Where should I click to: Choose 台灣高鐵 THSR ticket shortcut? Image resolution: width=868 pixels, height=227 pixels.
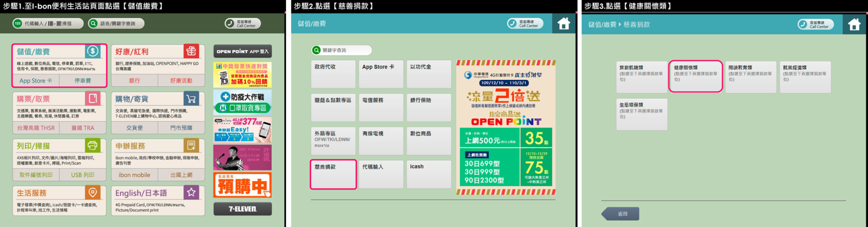(x=36, y=128)
